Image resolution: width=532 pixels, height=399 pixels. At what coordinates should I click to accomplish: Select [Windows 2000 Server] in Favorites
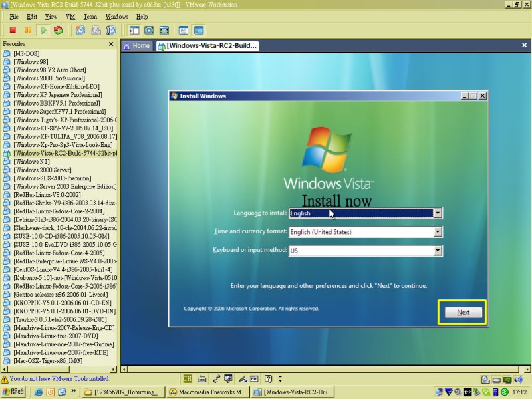point(43,170)
